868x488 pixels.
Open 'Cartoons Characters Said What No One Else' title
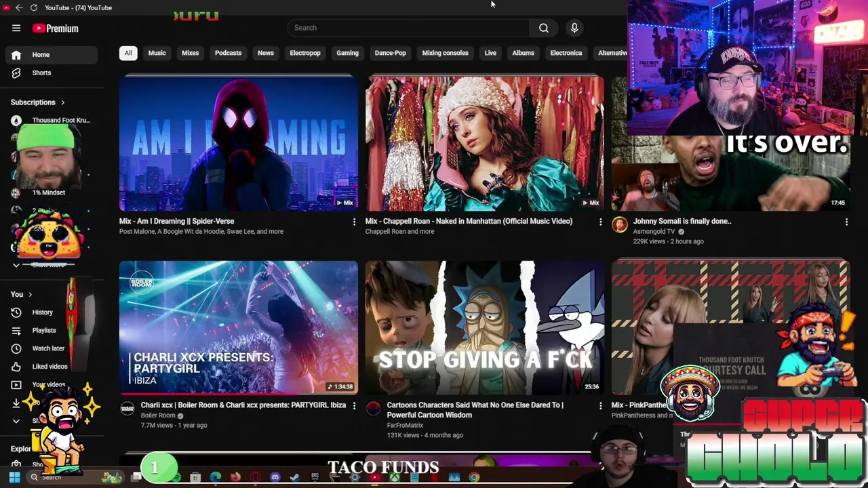475,410
